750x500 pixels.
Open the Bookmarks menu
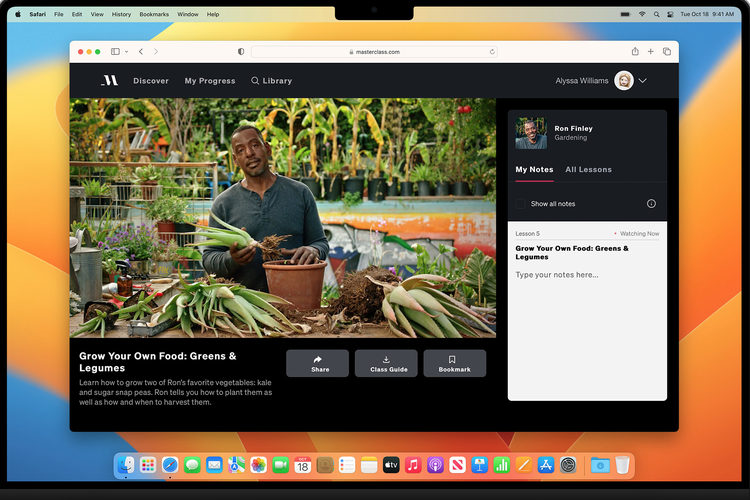(x=154, y=14)
